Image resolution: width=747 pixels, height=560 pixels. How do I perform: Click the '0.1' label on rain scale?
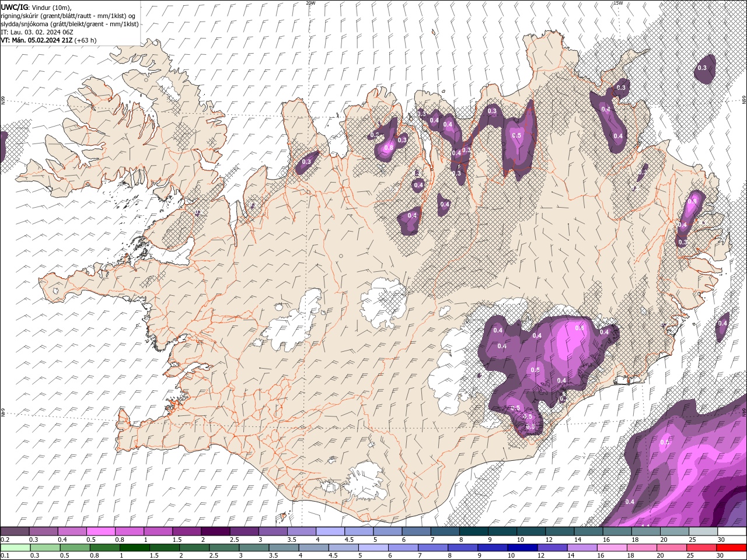[x=4, y=555]
